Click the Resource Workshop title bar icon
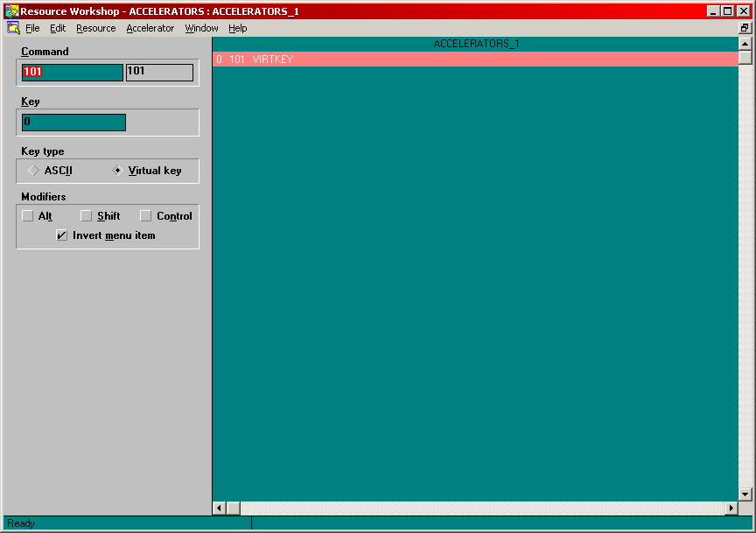The height and width of the screenshot is (533, 756). click(x=11, y=11)
